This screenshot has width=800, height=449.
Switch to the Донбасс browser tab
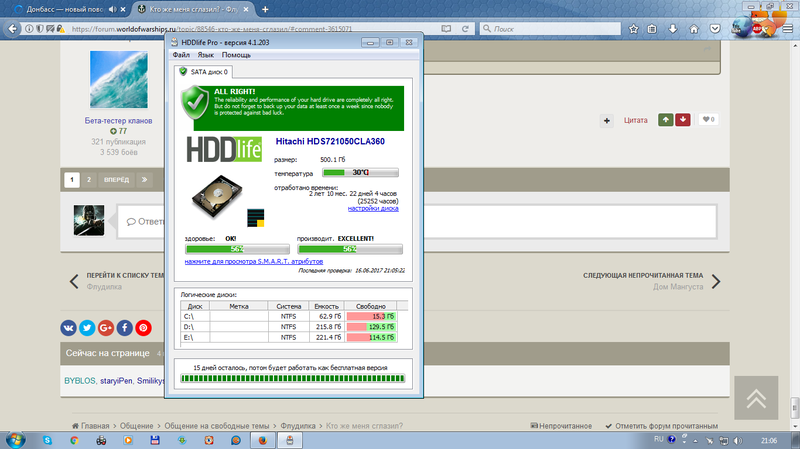click(x=65, y=9)
